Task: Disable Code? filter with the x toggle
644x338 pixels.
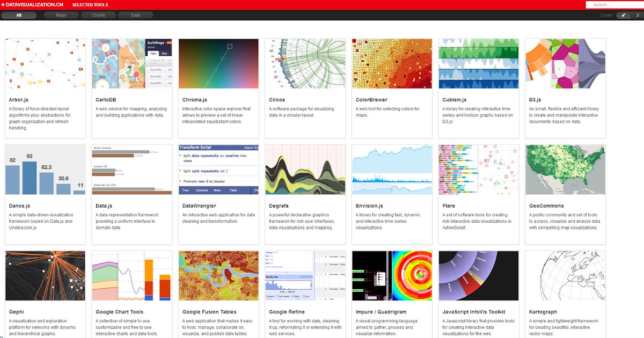Action: tap(638, 15)
